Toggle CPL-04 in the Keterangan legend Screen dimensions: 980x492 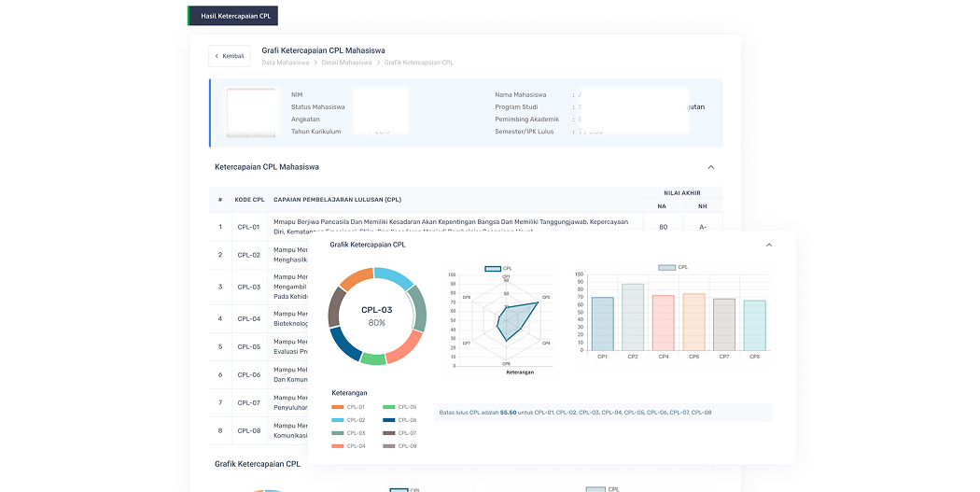coord(348,446)
